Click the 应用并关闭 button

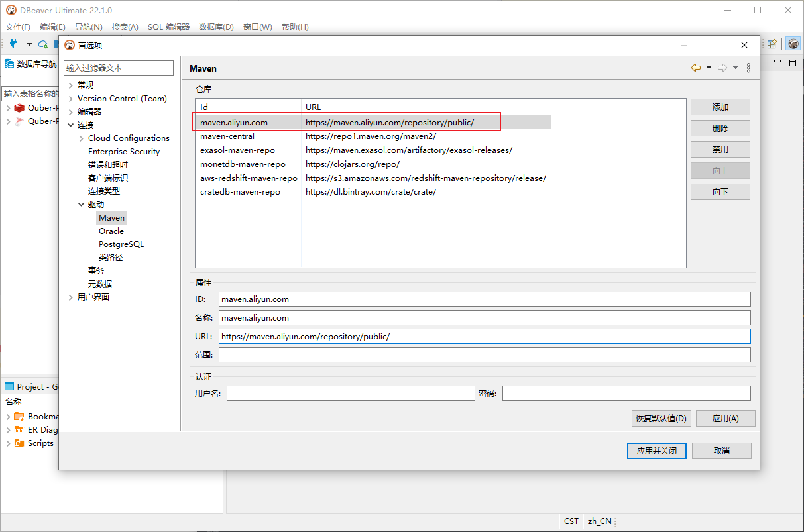point(656,451)
